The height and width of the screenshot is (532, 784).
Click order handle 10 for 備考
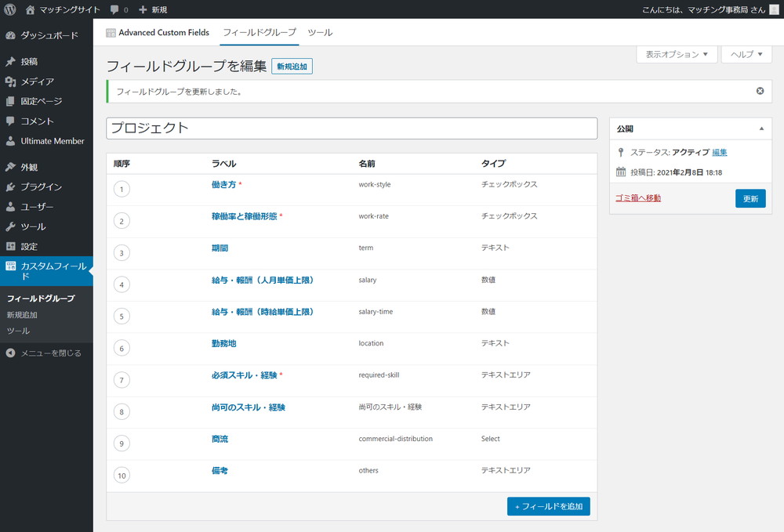coord(122,476)
